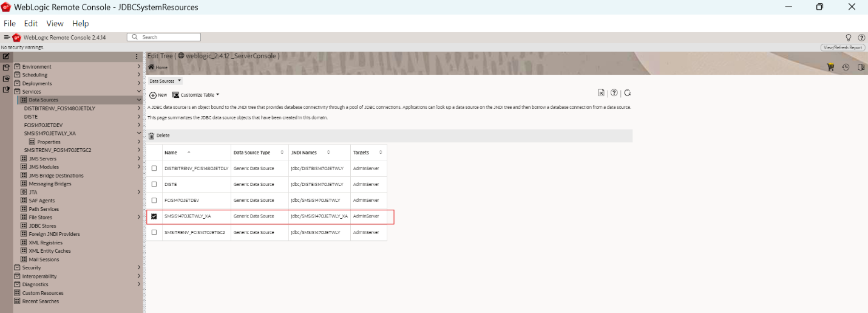Expand the Security tree node chevron
The width and height of the screenshot is (868, 313).
tap(139, 267)
